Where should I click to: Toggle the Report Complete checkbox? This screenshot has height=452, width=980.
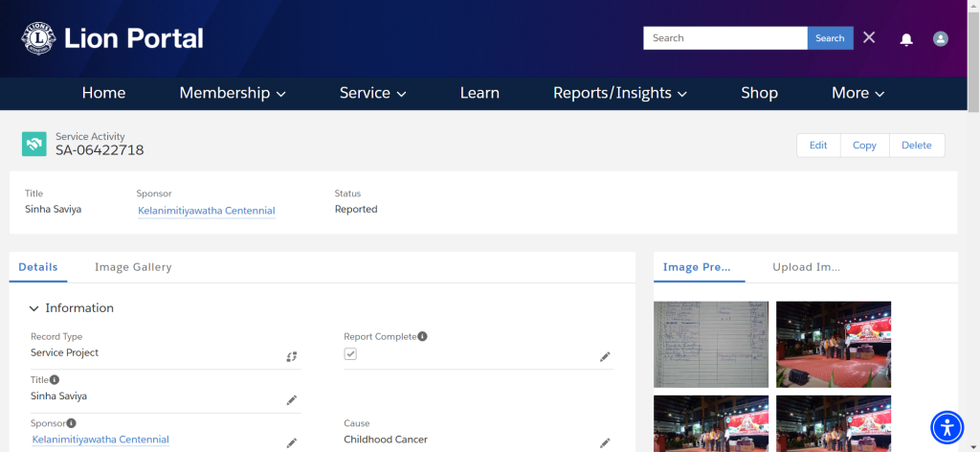350,354
